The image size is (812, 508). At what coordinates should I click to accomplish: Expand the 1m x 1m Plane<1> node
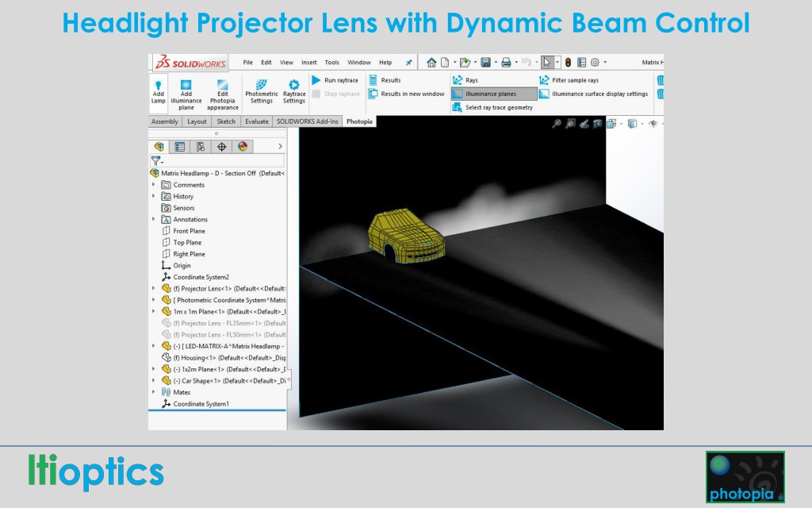point(153,311)
